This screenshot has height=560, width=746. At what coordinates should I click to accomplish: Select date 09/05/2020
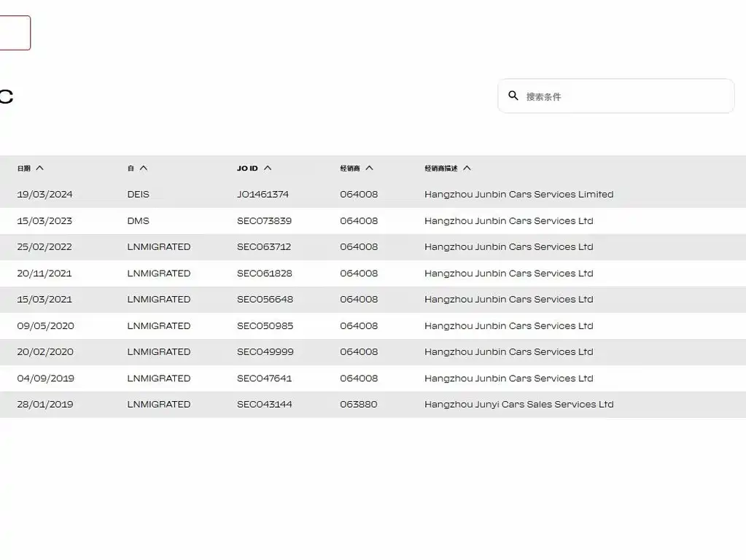46,326
